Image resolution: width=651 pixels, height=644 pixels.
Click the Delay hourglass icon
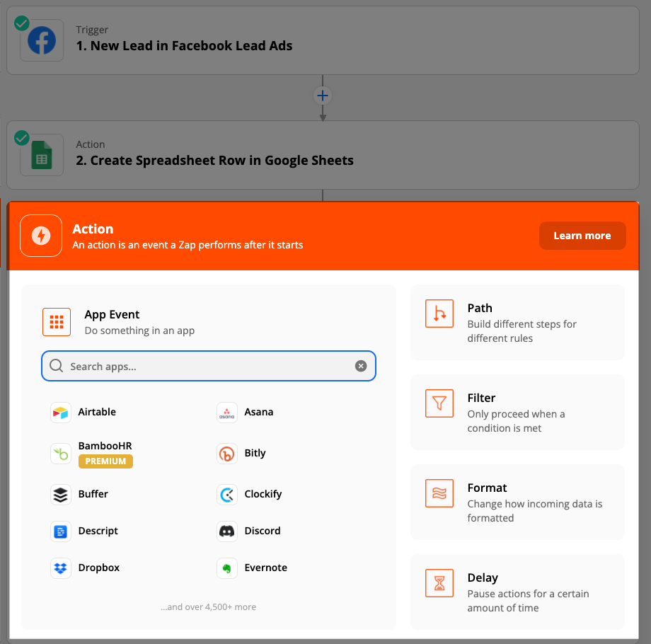pyautogui.click(x=439, y=583)
